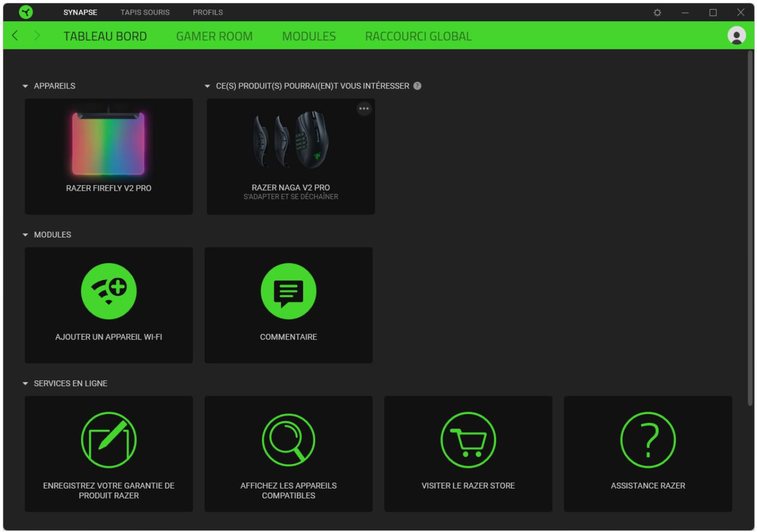This screenshot has height=532, width=757.
Task: Open the three-dot menu on Naga card
Action: [x=364, y=109]
